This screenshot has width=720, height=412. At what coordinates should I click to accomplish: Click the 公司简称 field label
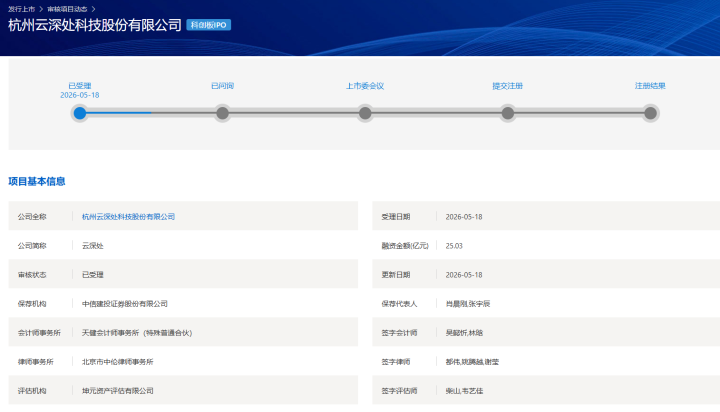[x=32, y=246]
